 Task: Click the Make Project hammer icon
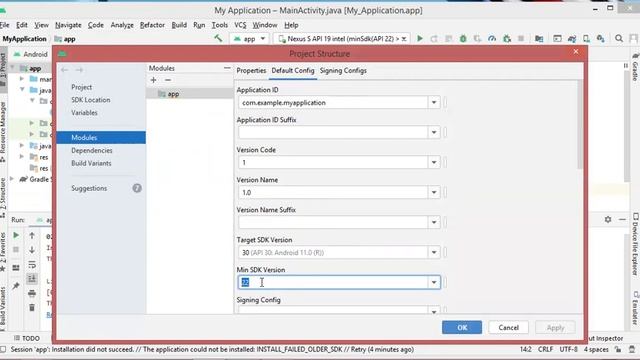click(x=218, y=38)
